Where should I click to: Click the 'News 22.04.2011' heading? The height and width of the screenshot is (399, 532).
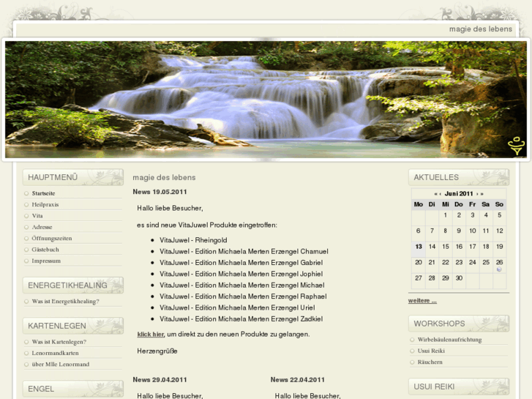click(x=298, y=380)
